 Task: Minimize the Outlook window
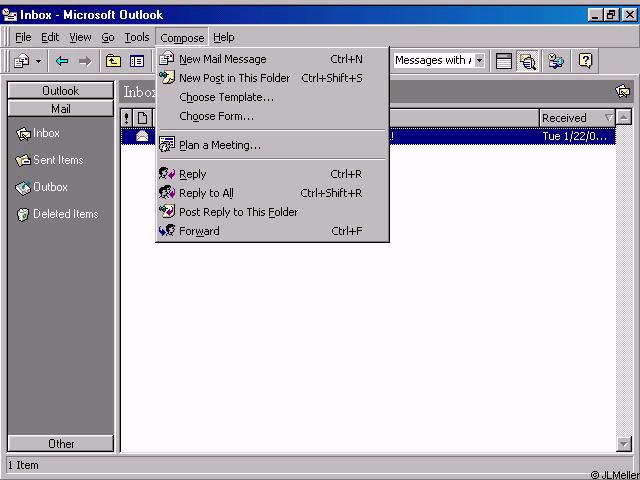tap(595, 15)
